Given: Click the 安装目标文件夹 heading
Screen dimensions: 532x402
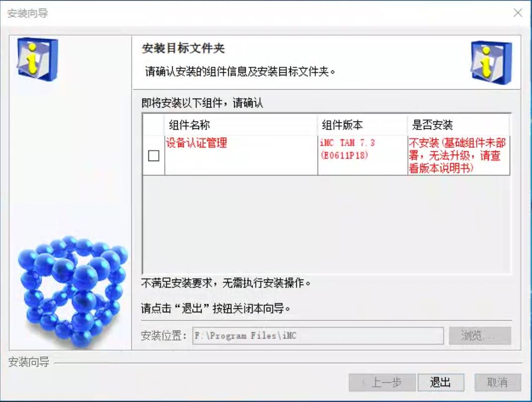Looking at the screenshot, I should (x=183, y=48).
